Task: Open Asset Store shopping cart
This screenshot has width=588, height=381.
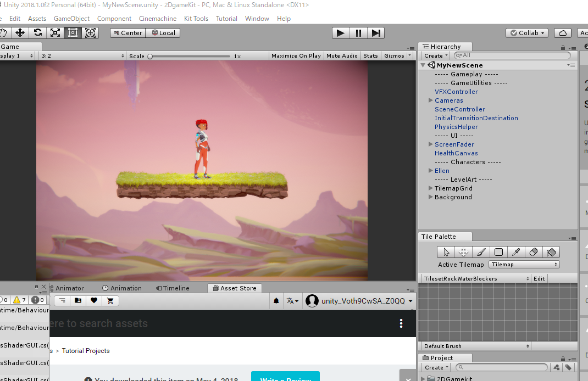Action: click(x=110, y=300)
